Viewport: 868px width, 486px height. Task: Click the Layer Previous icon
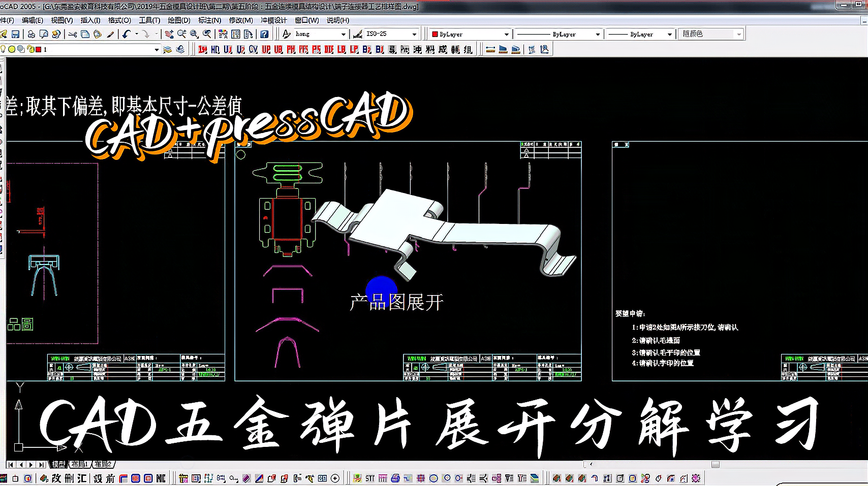click(180, 49)
